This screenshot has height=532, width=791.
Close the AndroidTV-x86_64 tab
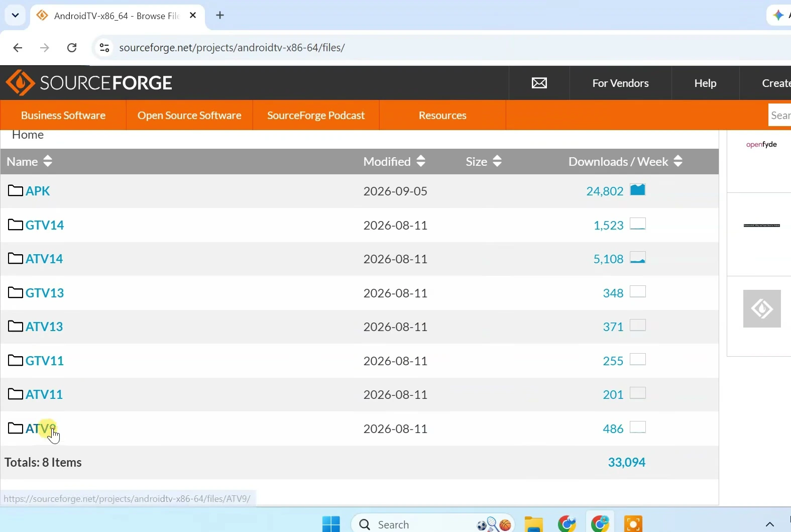click(x=193, y=16)
